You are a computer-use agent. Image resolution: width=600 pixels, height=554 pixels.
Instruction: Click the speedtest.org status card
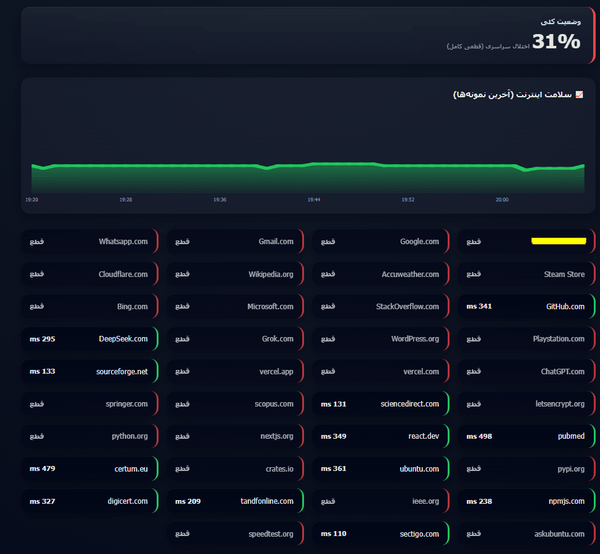[235, 534]
